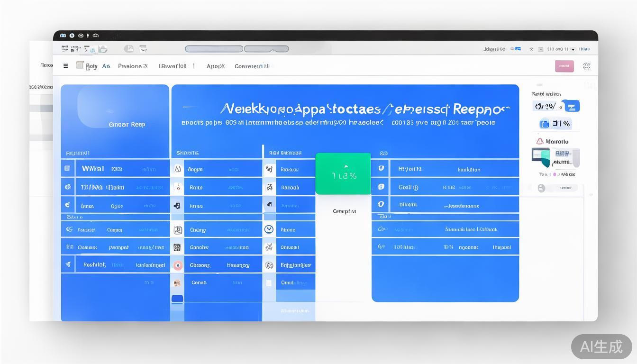
Task: Select the Conrerech tab
Action: pyautogui.click(x=252, y=66)
